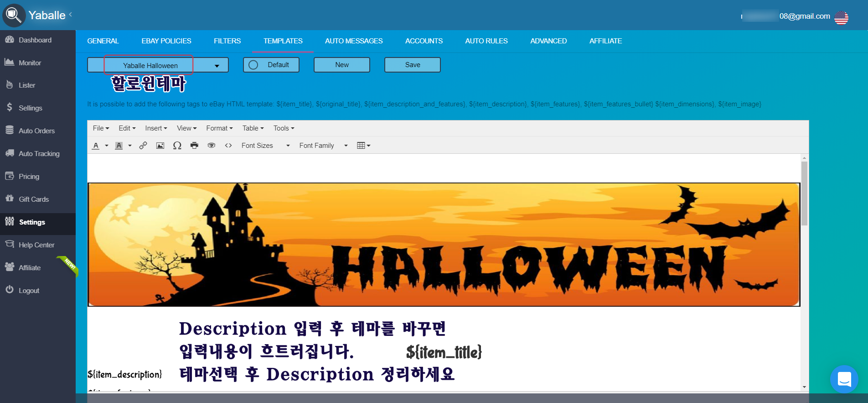The width and height of the screenshot is (868, 403).
Task: Click the Settings sliders icon
Action: click(10, 221)
